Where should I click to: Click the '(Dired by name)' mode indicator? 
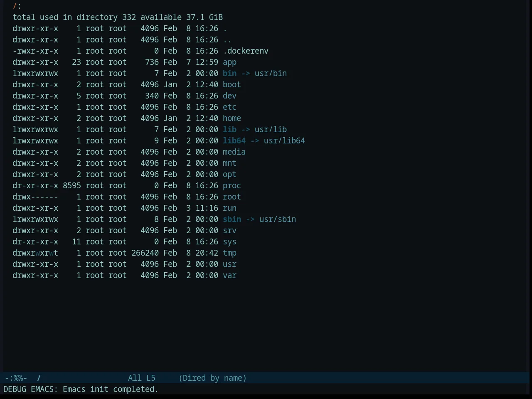pyautogui.click(x=212, y=378)
